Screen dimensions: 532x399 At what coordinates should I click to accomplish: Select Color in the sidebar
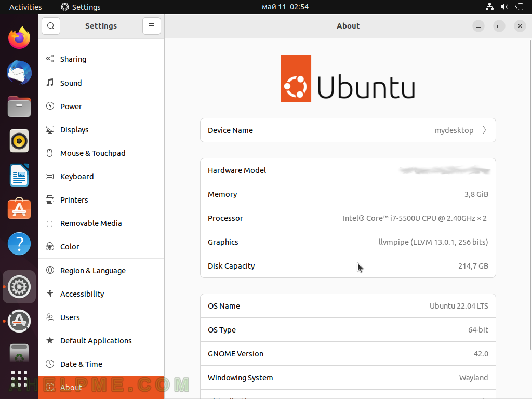pos(101,247)
